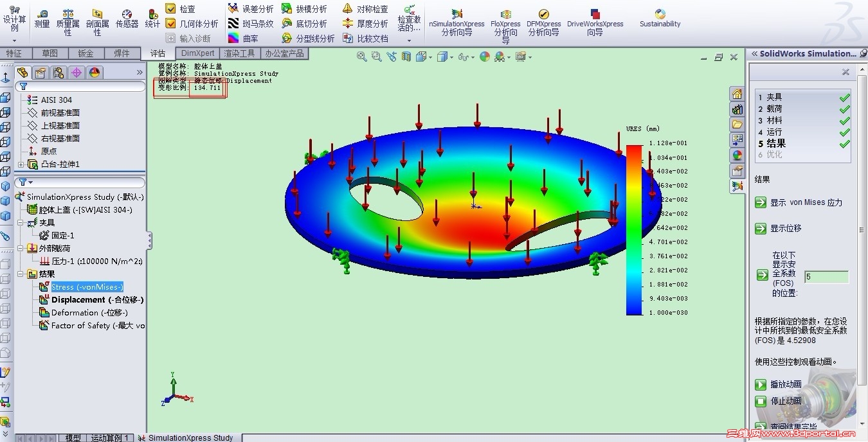The height and width of the screenshot is (442, 868).
Task: Go to step 1 夹具 in wizard
Action: pos(803,97)
